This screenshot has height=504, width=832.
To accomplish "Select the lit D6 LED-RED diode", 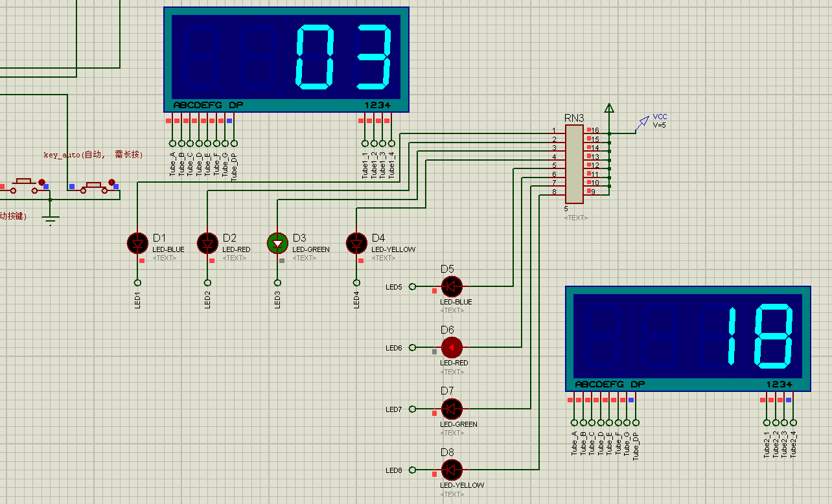I will click(452, 348).
